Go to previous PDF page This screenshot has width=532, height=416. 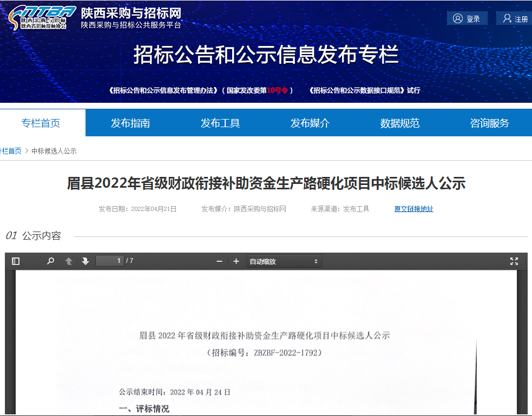pos(69,261)
